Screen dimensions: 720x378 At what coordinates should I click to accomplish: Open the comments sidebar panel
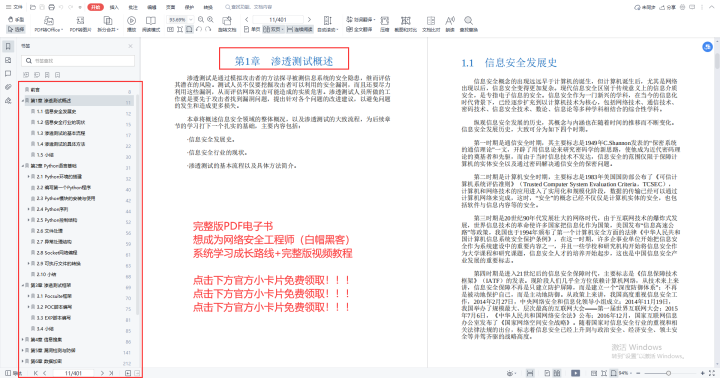[8, 73]
